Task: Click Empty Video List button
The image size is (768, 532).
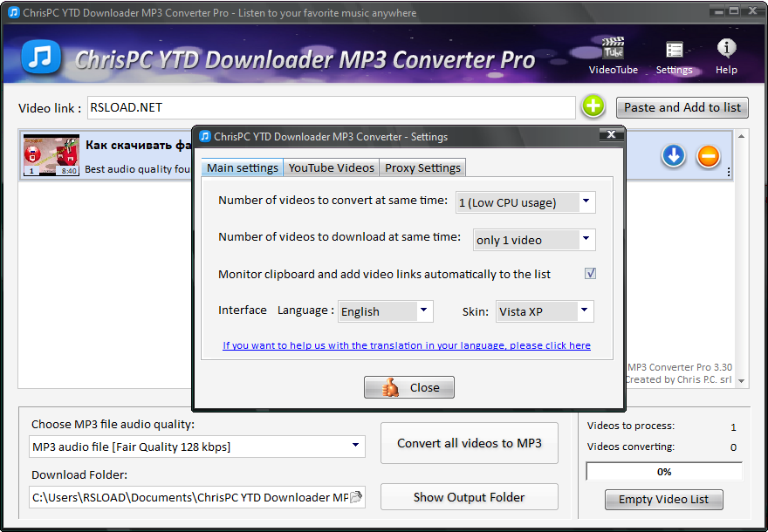Action: click(x=663, y=500)
